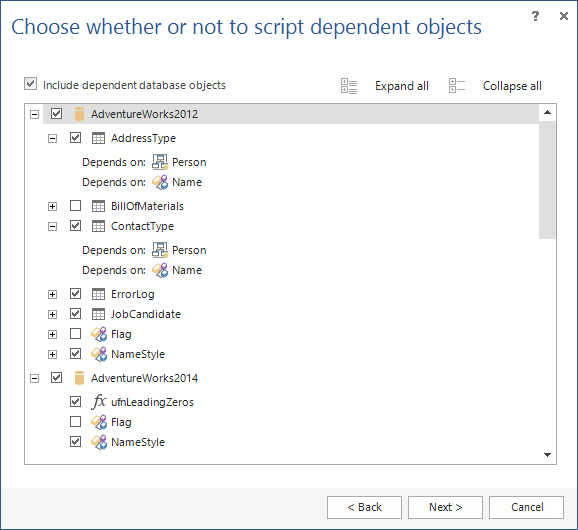Click the NameStyle type icon in AdventureWorks2012

(x=99, y=354)
